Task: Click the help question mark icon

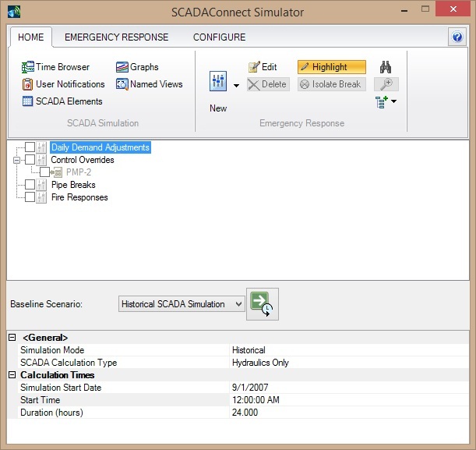Action: [457, 37]
